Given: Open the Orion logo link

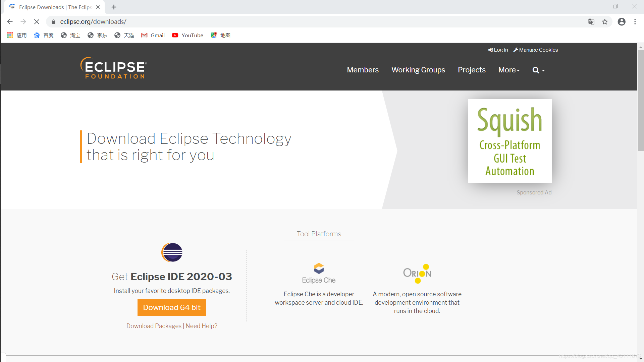Looking at the screenshot, I should tap(417, 273).
